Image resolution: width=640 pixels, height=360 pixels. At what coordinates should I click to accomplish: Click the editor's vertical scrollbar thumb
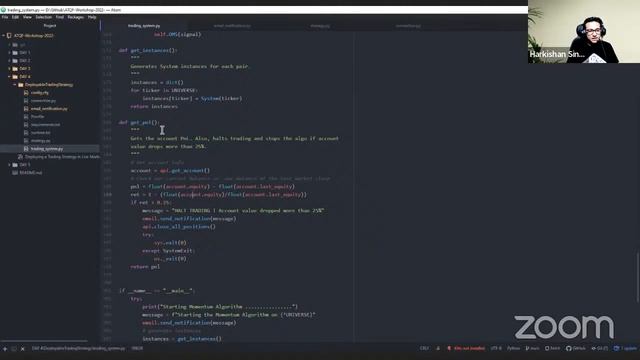(x=638, y=278)
